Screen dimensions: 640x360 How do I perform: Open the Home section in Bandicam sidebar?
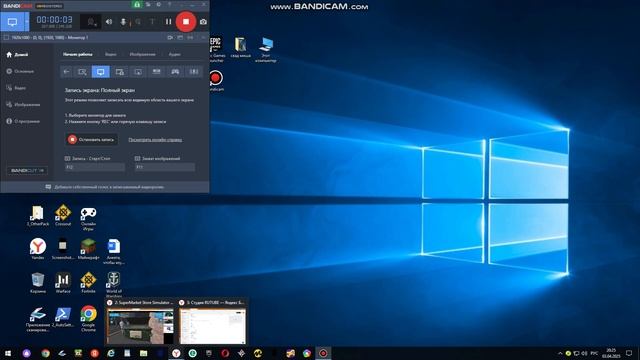[17, 54]
